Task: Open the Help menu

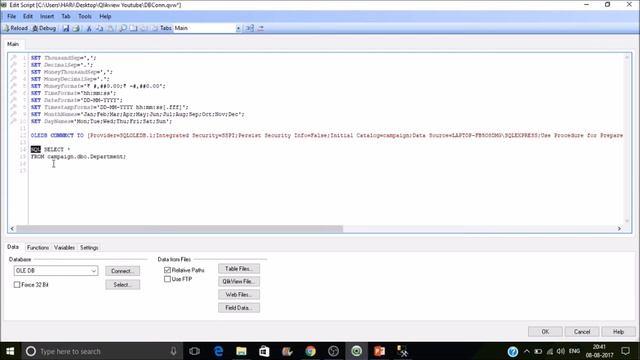Action: pyautogui.click(x=105, y=16)
